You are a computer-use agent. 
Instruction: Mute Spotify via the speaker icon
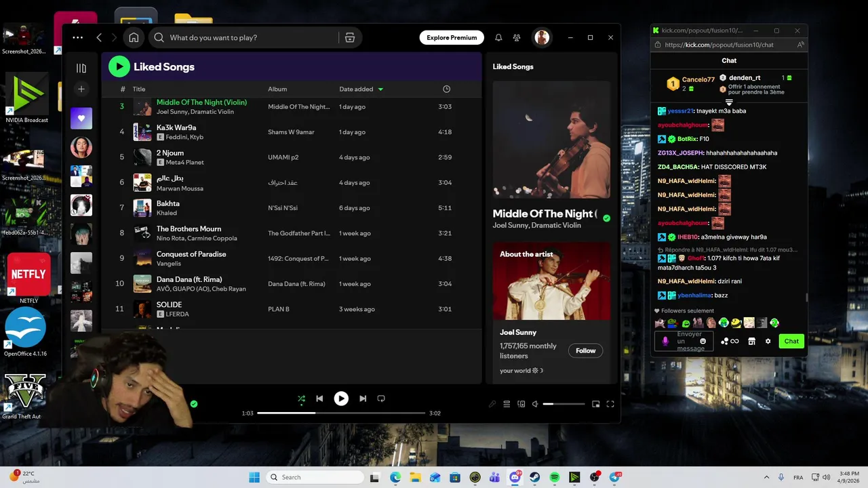click(535, 404)
